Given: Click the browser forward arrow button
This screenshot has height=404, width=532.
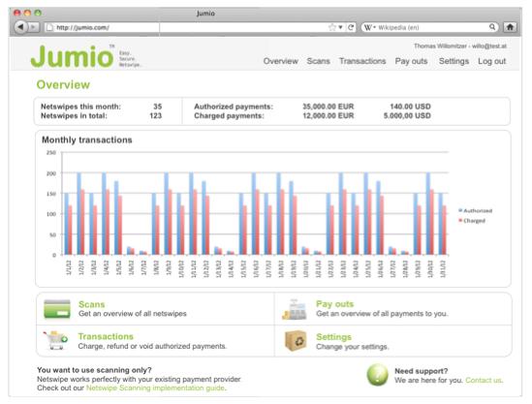Looking at the screenshot, I should 33,27.
